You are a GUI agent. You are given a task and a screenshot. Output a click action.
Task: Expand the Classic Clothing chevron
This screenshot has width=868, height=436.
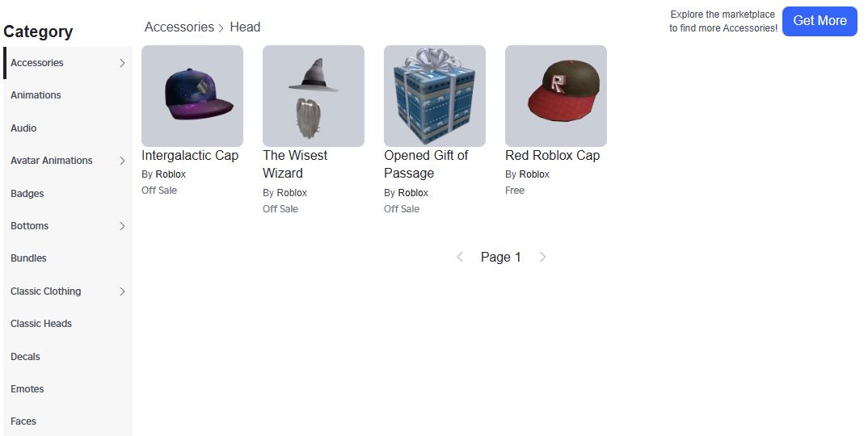(122, 291)
